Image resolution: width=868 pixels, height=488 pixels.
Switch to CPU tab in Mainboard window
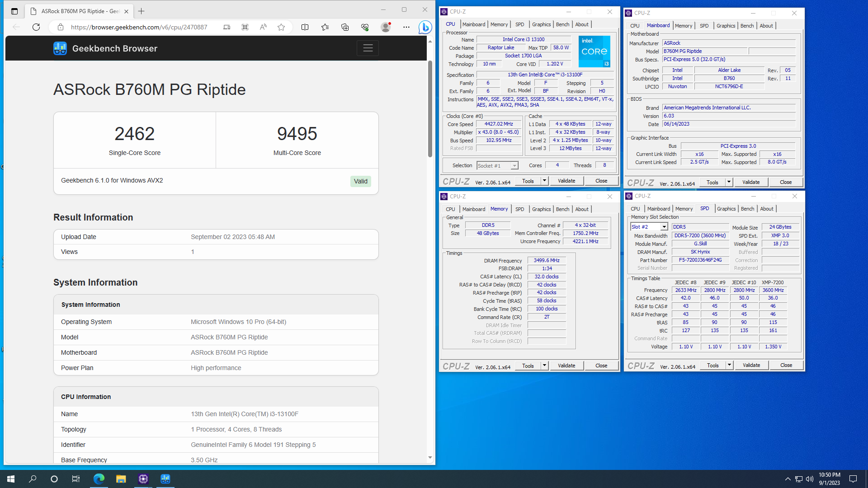pos(635,26)
